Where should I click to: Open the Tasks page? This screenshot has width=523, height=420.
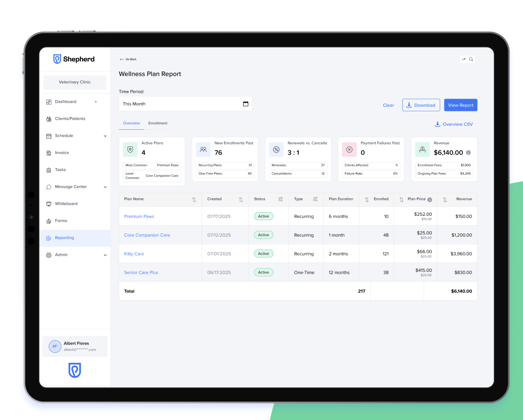75,170
